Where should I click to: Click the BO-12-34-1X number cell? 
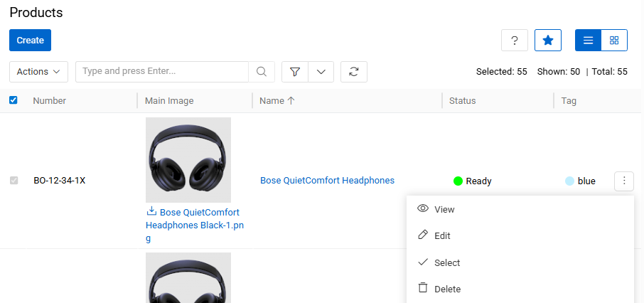(x=60, y=180)
